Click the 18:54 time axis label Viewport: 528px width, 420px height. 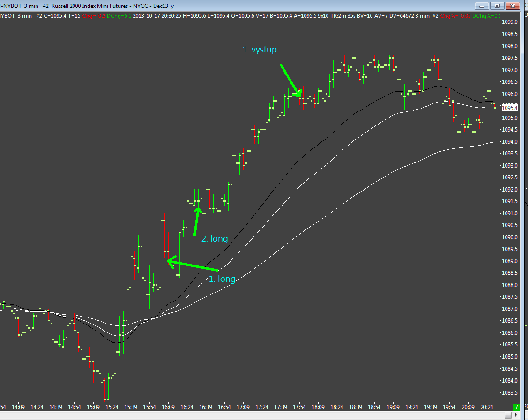point(374,407)
